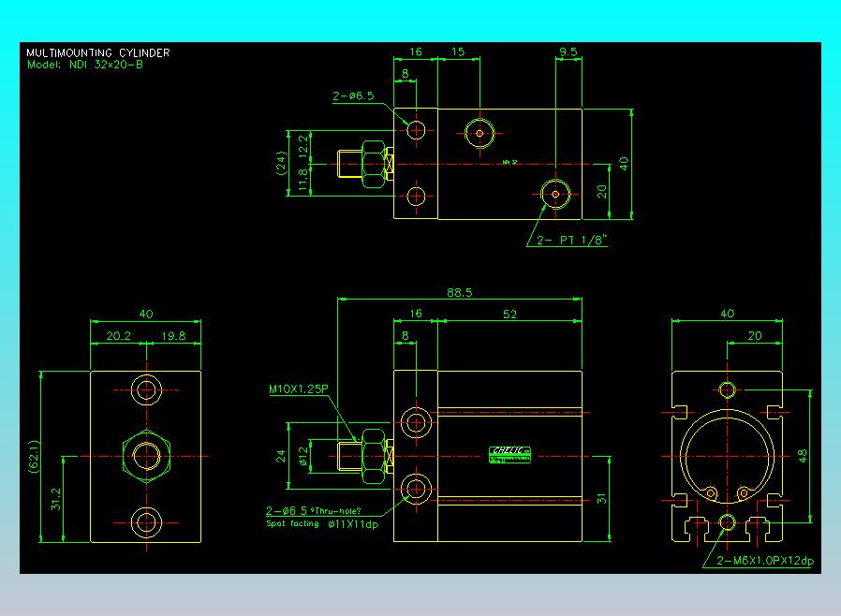Image resolution: width=841 pixels, height=616 pixels.
Task: Select the Model NDI 32x20-B label
Action: (x=84, y=65)
